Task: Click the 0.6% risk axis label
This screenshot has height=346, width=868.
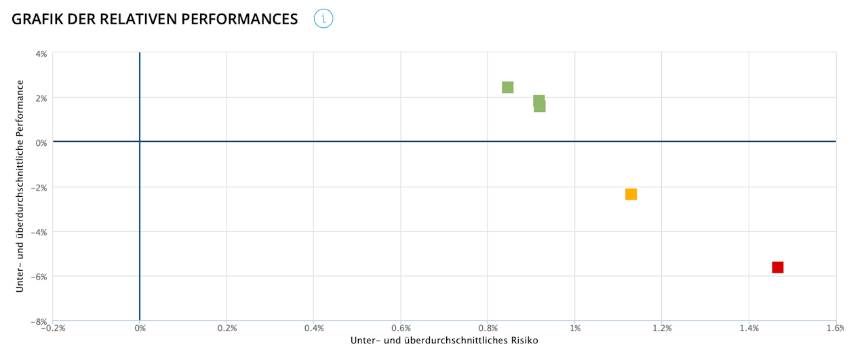Action: [x=401, y=328]
